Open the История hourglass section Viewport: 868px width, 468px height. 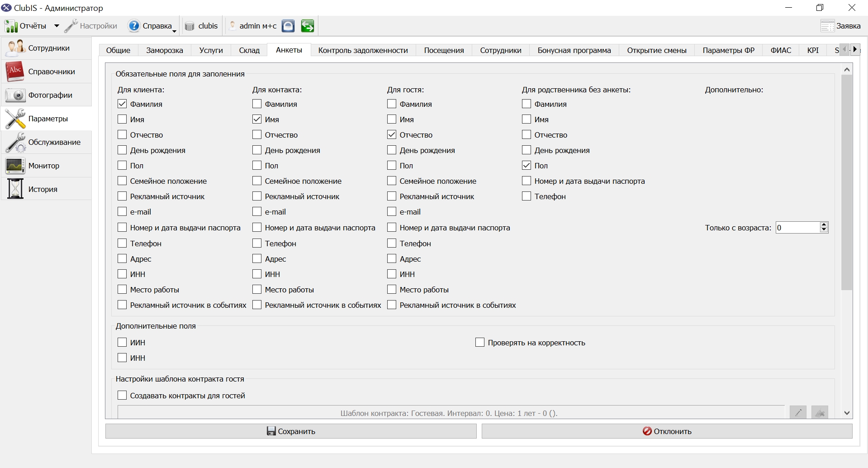47,189
